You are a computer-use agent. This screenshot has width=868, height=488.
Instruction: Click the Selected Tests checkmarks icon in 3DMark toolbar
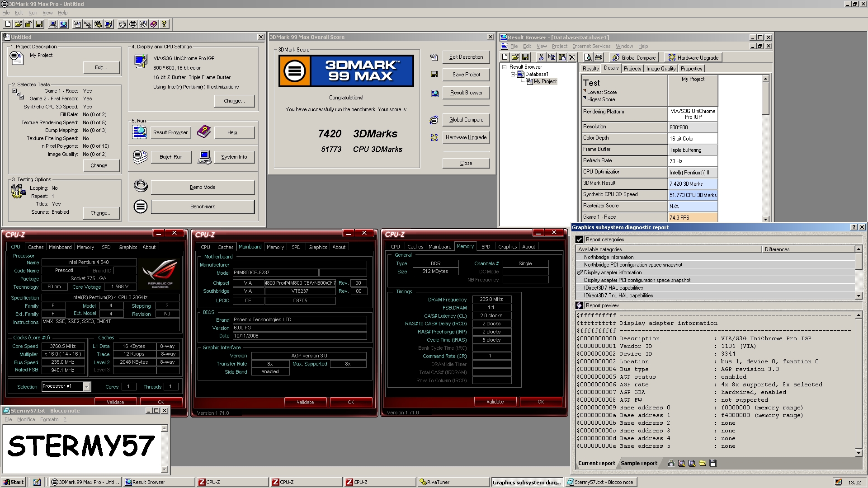(x=88, y=24)
